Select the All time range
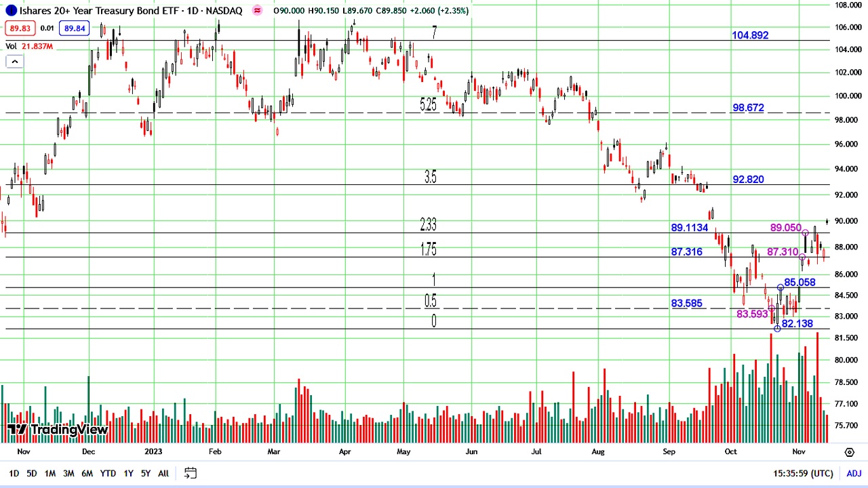 [x=163, y=473]
